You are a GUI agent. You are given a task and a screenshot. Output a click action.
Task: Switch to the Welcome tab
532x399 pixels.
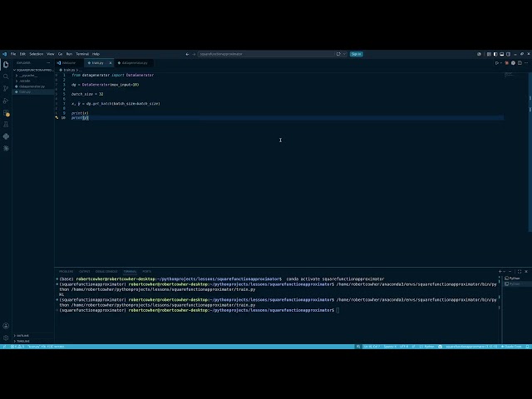click(x=69, y=63)
